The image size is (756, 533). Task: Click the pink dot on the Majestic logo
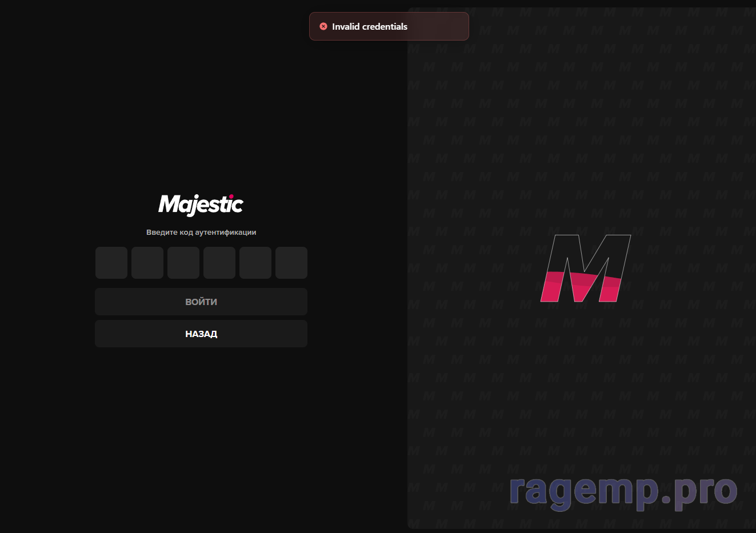click(x=231, y=197)
